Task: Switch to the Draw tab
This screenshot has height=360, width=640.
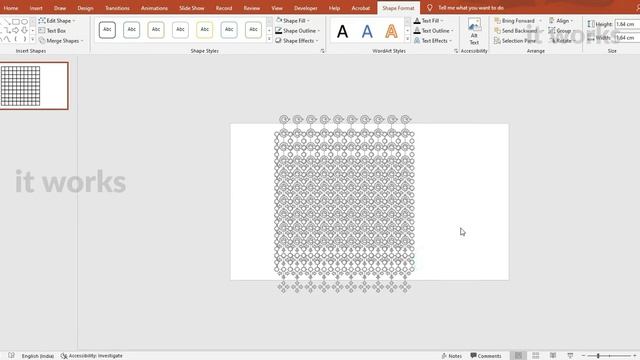Action: (60, 8)
